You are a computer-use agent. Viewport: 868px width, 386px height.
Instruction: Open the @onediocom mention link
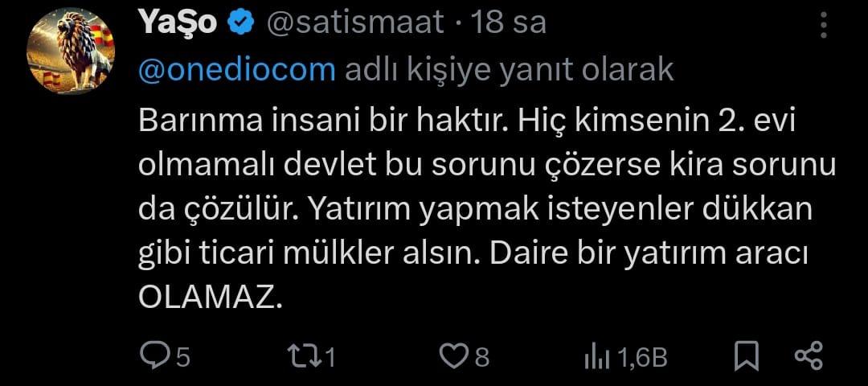(x=237, y=70)
